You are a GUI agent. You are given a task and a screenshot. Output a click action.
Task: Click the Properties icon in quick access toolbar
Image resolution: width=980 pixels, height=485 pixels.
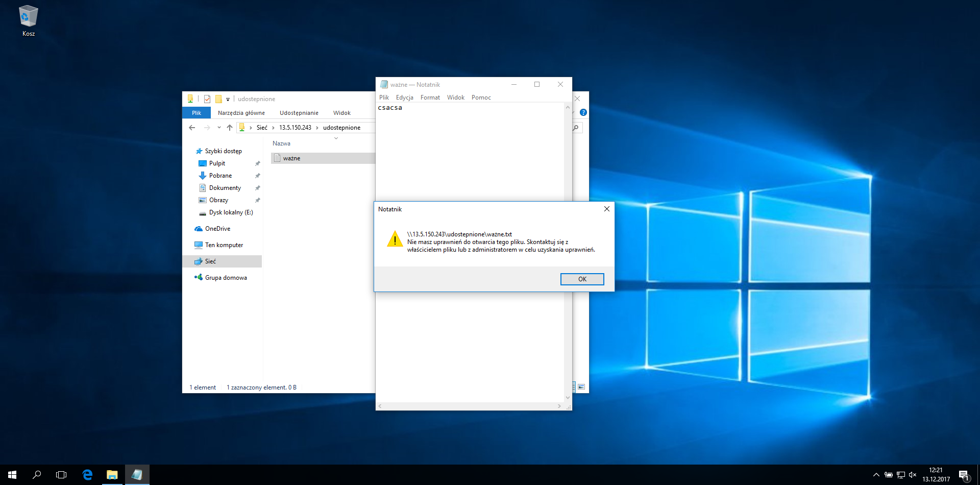[207, 99]
